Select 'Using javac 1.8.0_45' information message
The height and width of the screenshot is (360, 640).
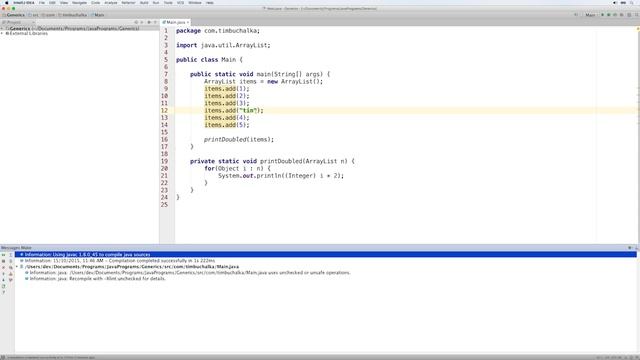point(326,255)
